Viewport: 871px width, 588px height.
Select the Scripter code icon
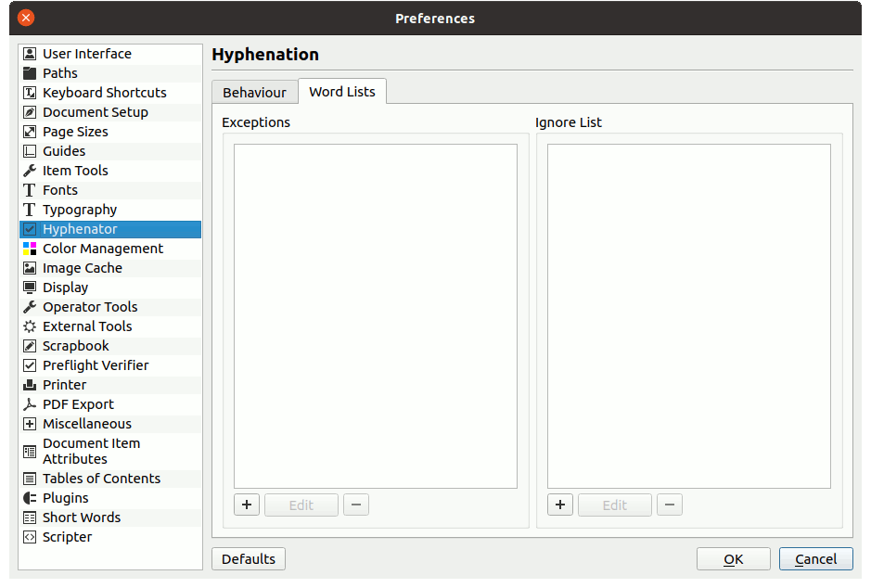pyautogui.click(x=30, y=537)
